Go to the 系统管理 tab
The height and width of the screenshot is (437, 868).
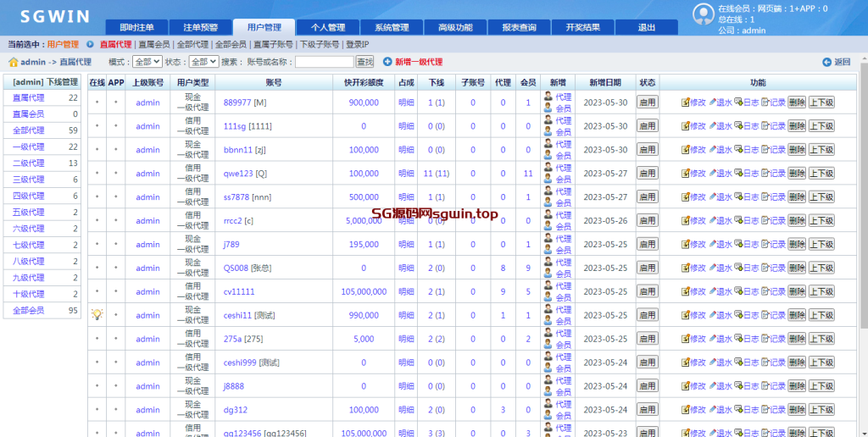pyautogui.click(x=392, y=27)
